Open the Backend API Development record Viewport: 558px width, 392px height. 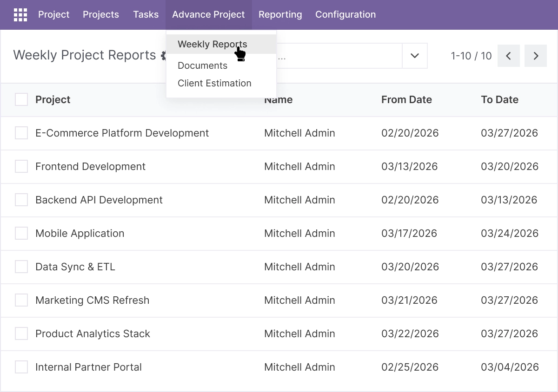(99, 200)
